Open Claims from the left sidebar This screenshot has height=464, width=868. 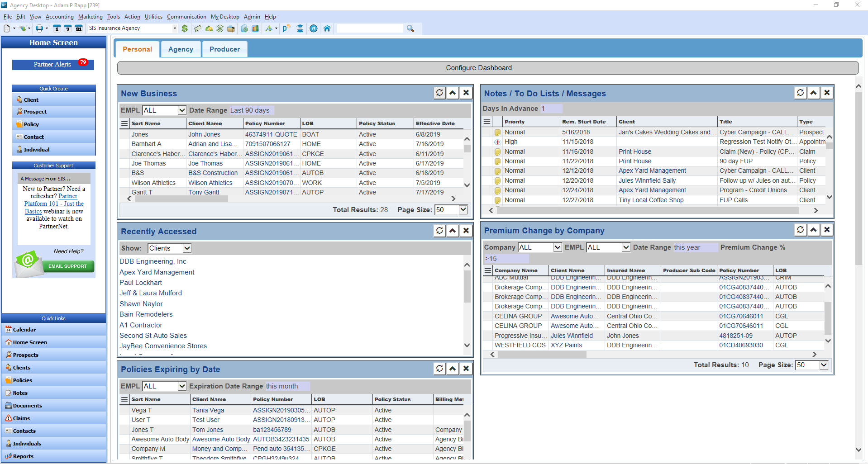21,418
